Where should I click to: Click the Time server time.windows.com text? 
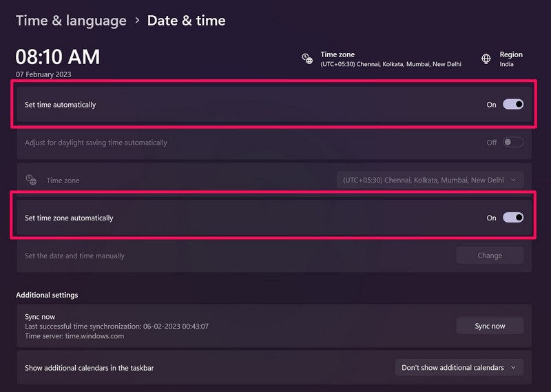(74, 336)
